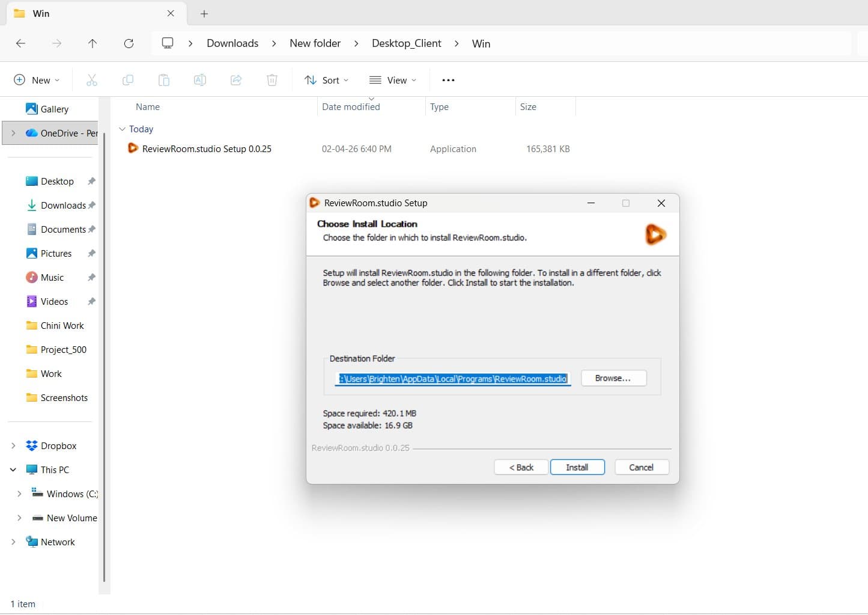
Task: Expand the Windows (C:) drive node
Action: (19, 494)
